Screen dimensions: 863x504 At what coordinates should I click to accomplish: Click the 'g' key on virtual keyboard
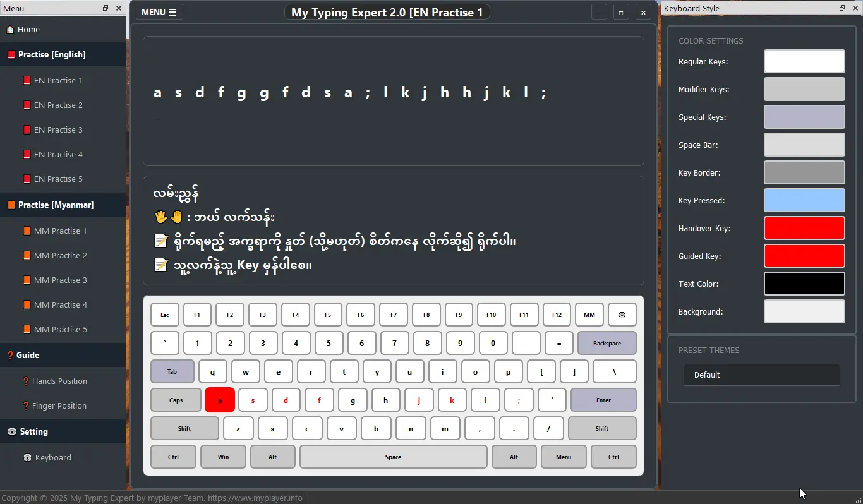(353, 400)
